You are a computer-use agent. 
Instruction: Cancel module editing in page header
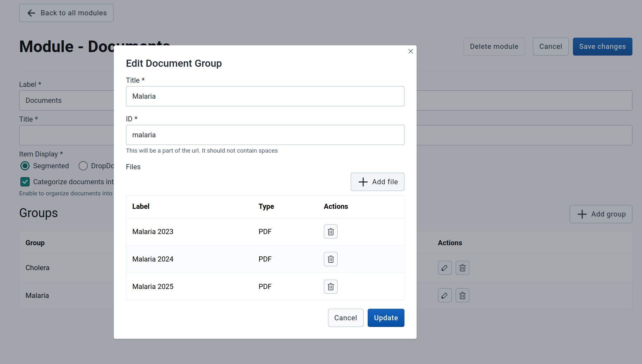tap(551, 47)
